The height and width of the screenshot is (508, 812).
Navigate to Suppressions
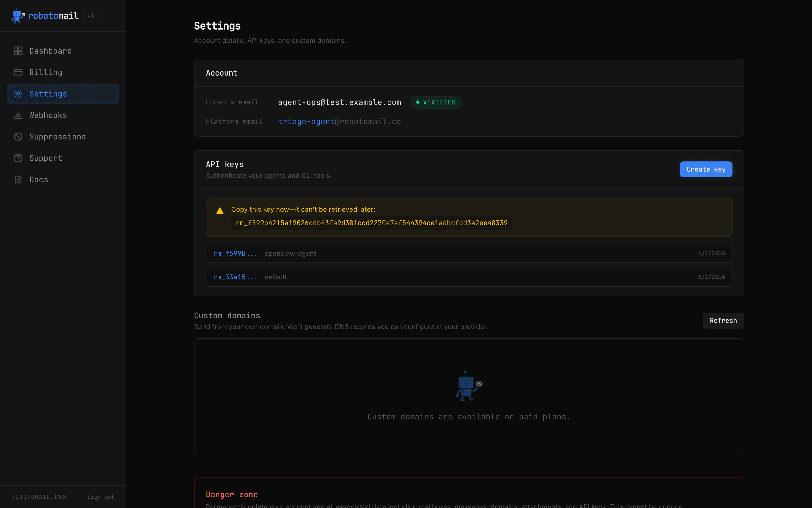coord(63,137)
